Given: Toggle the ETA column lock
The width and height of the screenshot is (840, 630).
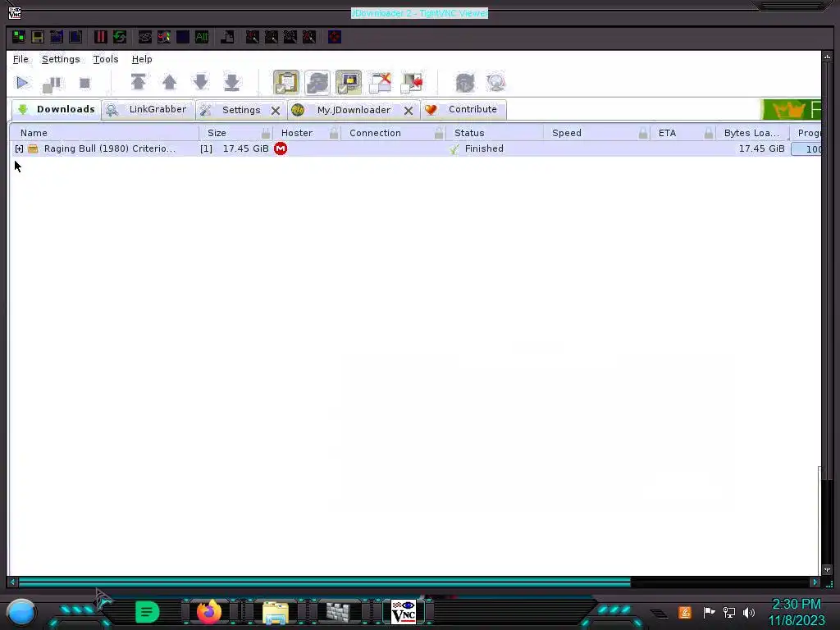Looking at the screenshot, I should pos(708,133).
